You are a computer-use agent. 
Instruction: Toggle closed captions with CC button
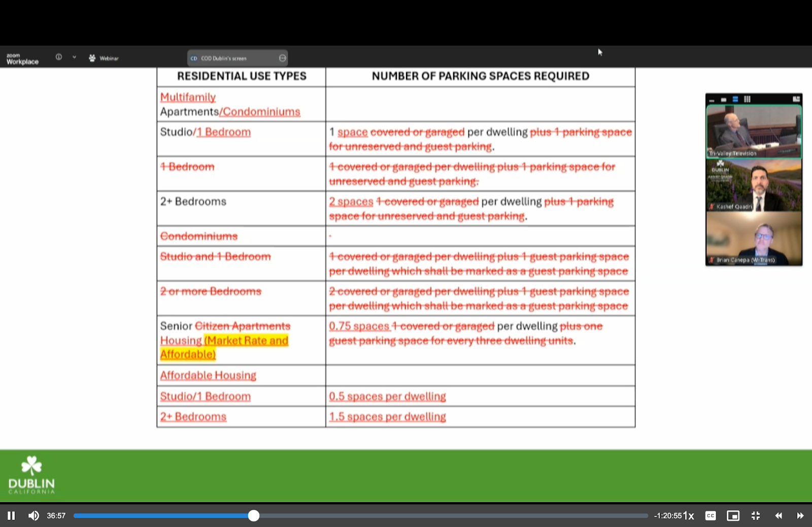tap(710, 515)
